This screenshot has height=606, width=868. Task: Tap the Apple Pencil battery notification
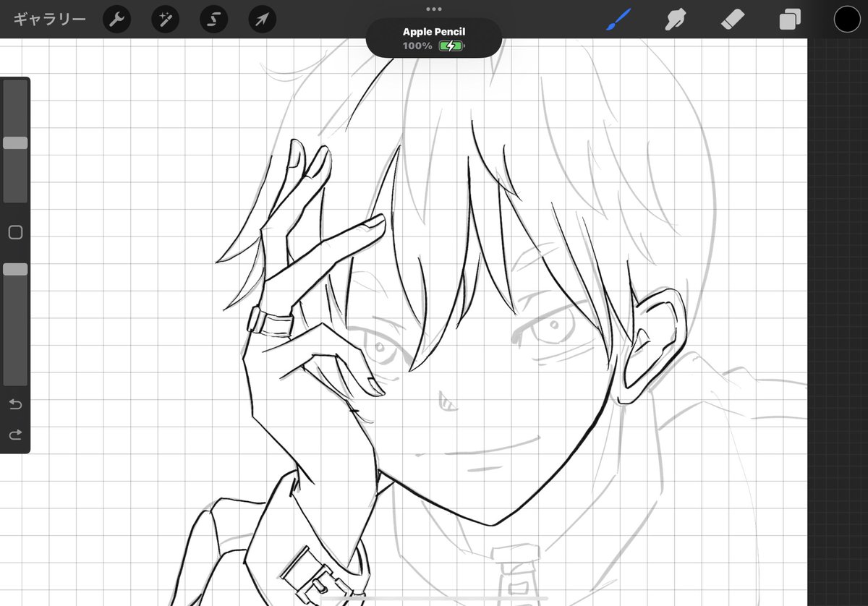434,38
